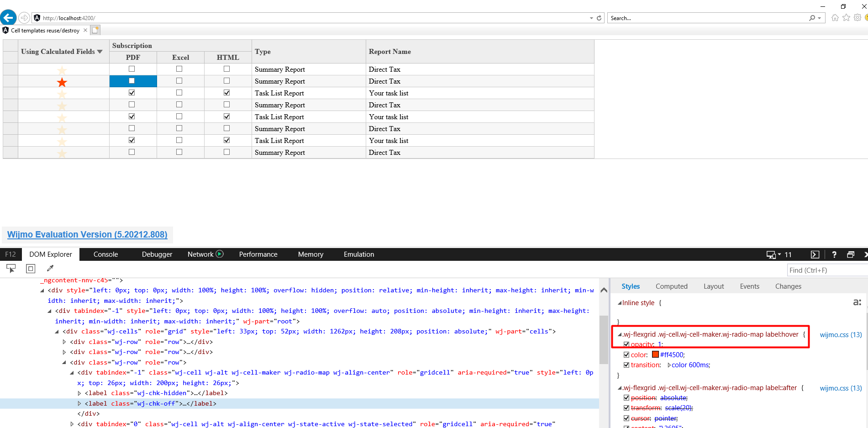This screenshot has height=428, width=868.
Task: Open the Wijmo Evaluation Version link
Action: [x=87, y=234]
